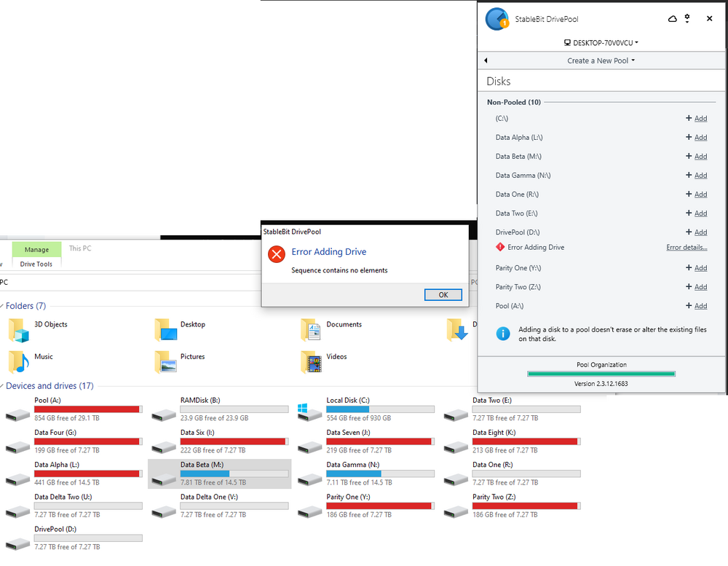
Task: Open the Desktop folder icon
Action: (165, 330)
